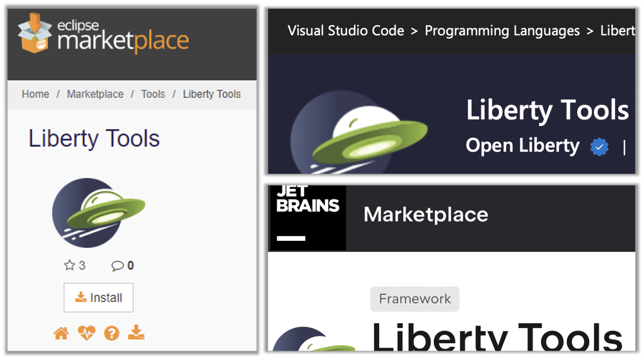Click the UFO logo under Eclipse Liberty Tools title
The height and width of the screenshot is (358, 644).
99,213
